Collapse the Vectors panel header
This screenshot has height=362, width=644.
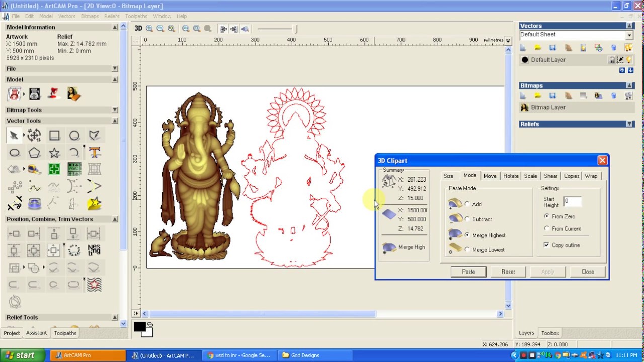coord(629,26)
